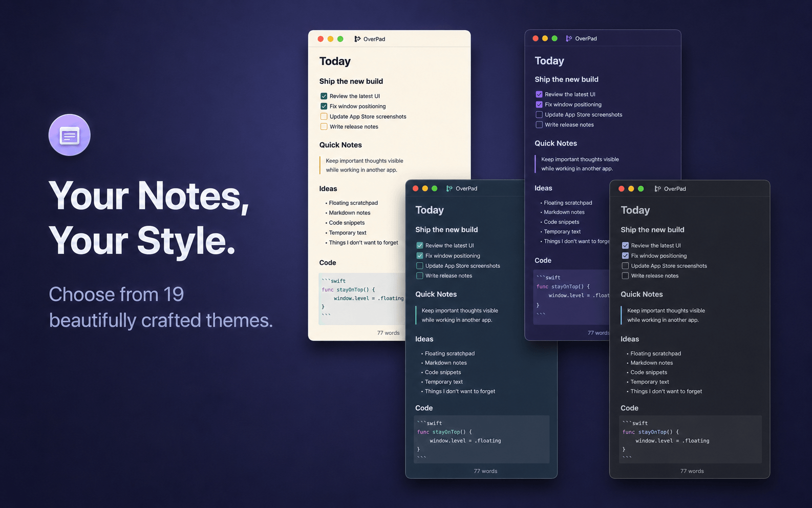Click OverPad logo icon in gray window title
The image size is (812, 508).
click(658, 188)
